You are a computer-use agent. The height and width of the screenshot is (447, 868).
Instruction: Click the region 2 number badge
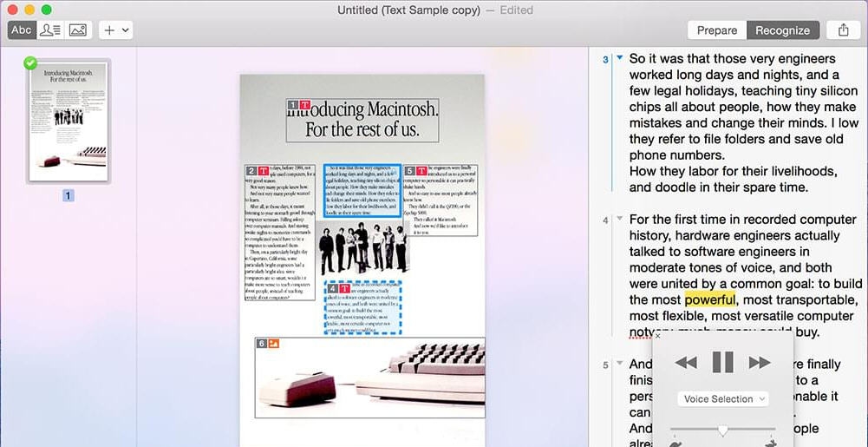[x=251, y=171]
